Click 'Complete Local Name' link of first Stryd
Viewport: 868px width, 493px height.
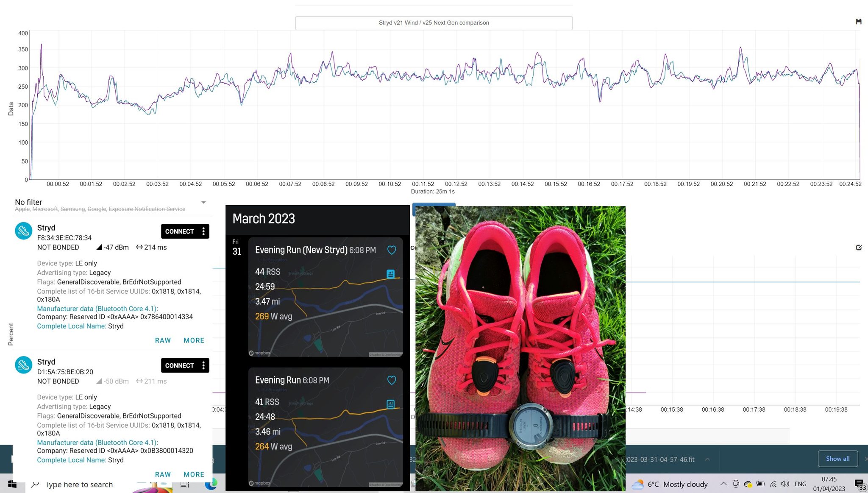[x=72, y=326]
